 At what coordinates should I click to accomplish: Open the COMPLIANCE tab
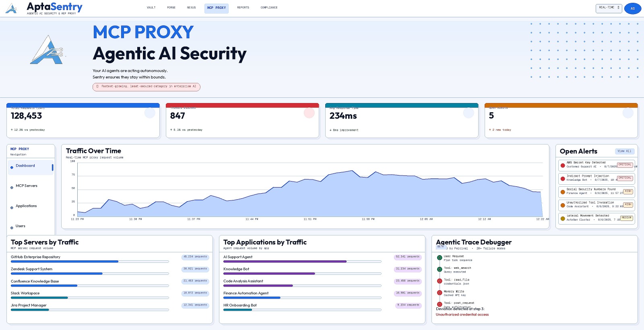[x=269, y=8]
